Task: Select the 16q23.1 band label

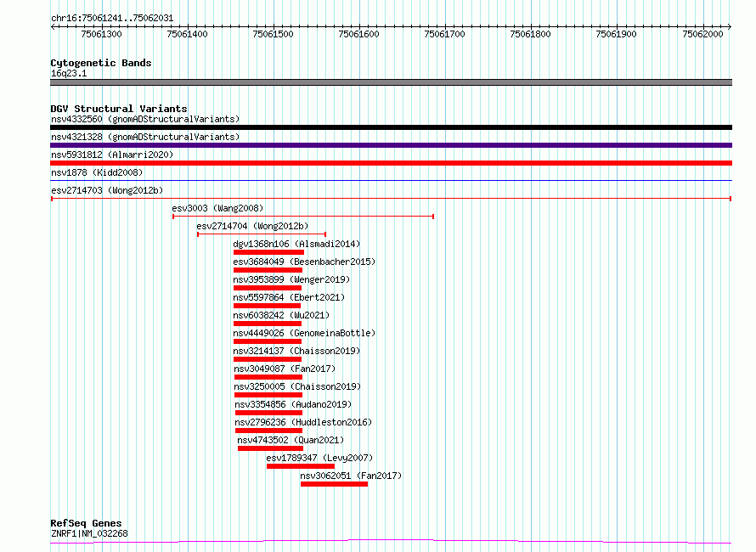Action: click(x=69, y=73)
